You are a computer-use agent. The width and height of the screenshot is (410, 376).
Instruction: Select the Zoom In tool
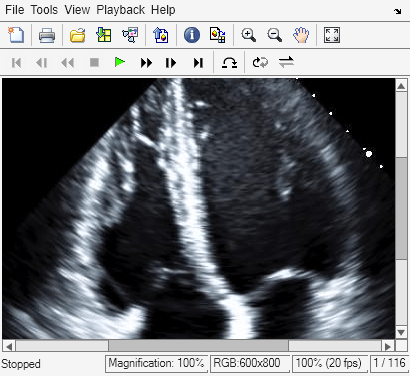[249, 35]
